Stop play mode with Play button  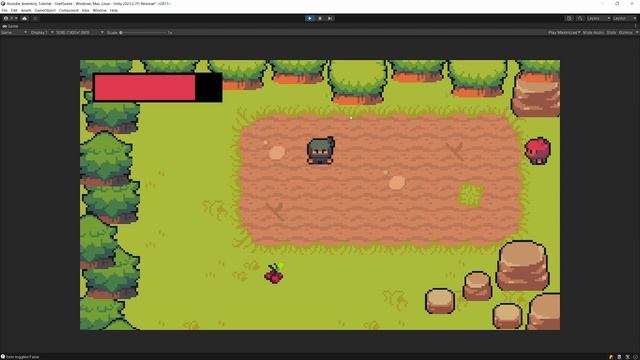(x=310, y=18)
